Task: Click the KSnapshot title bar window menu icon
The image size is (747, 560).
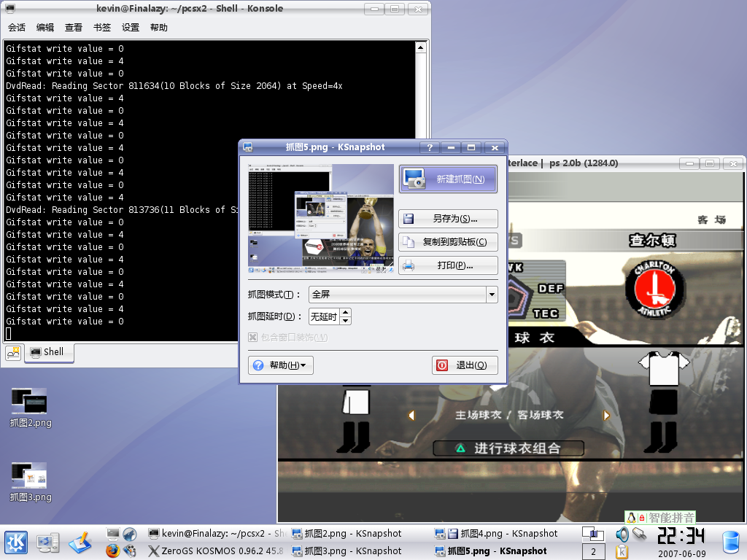Action: (x=248, y=147)
